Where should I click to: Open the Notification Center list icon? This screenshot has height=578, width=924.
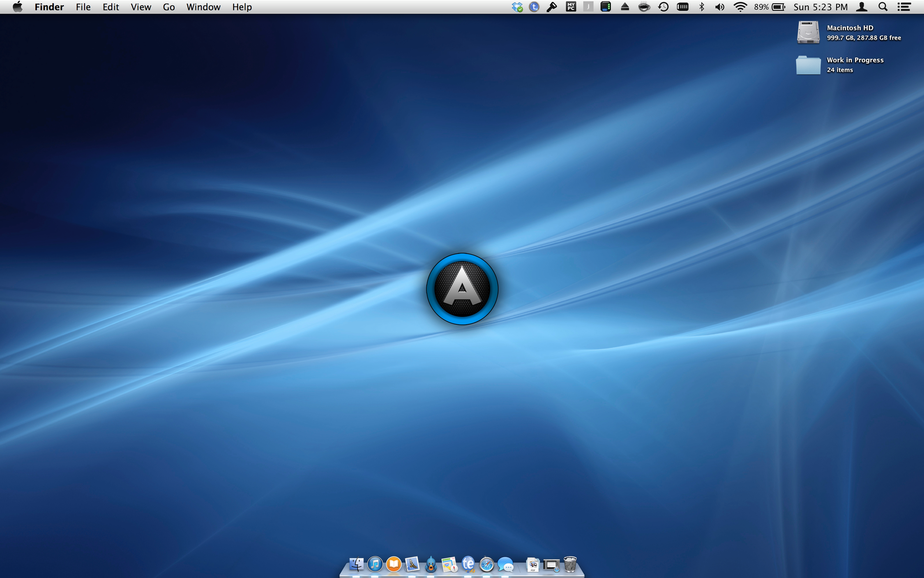904,7
